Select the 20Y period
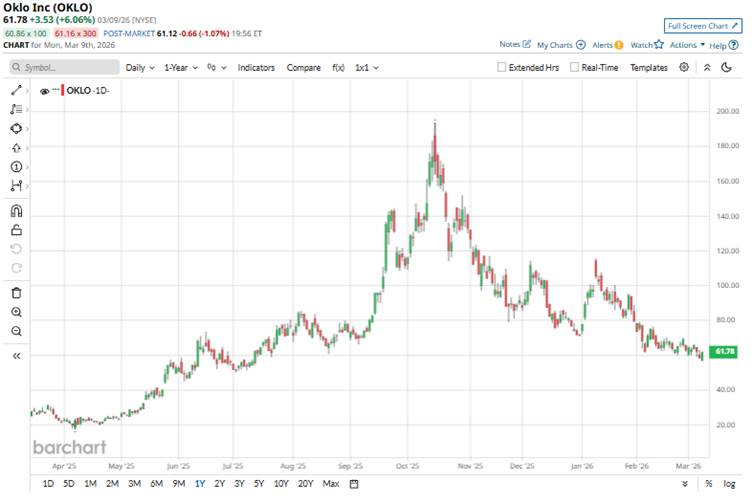This screenshot has width=753, height=503. (x=305, y=484)
